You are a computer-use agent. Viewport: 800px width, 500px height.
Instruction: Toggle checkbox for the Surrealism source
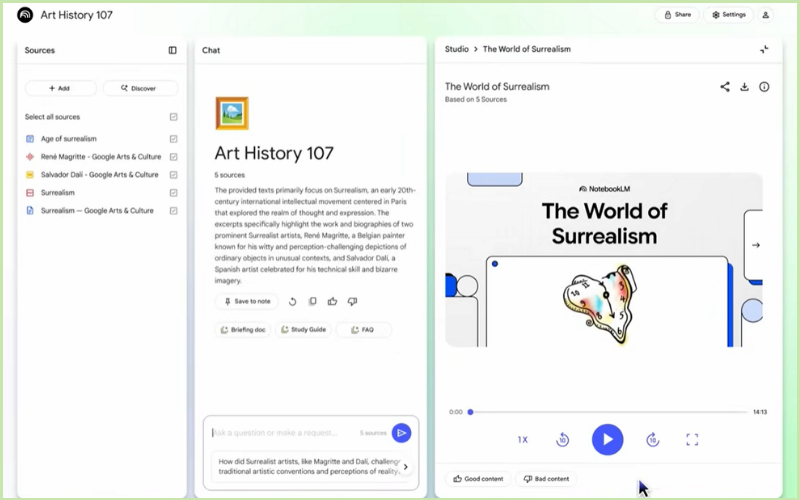coord(173,193)
